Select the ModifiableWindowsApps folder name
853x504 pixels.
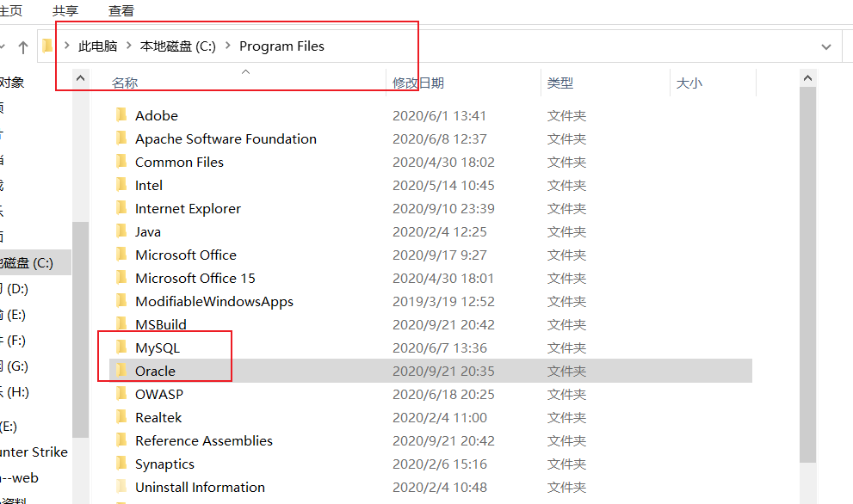tap(214, 301)
